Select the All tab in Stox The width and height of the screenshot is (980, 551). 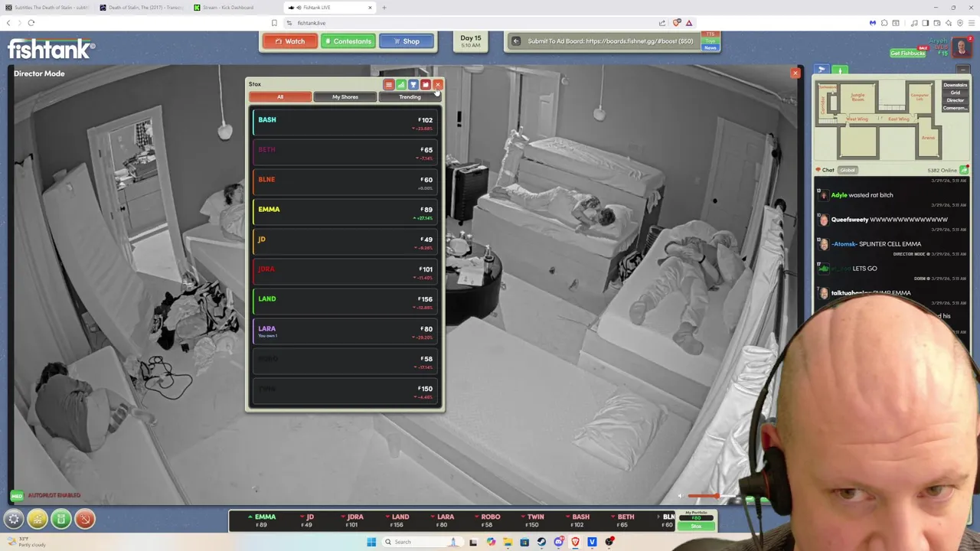(280, 97)
